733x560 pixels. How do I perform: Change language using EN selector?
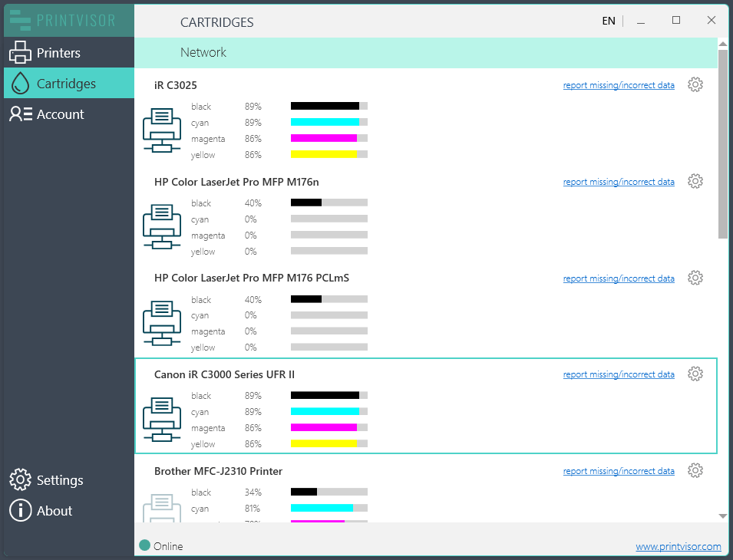(x=609, y=21)
